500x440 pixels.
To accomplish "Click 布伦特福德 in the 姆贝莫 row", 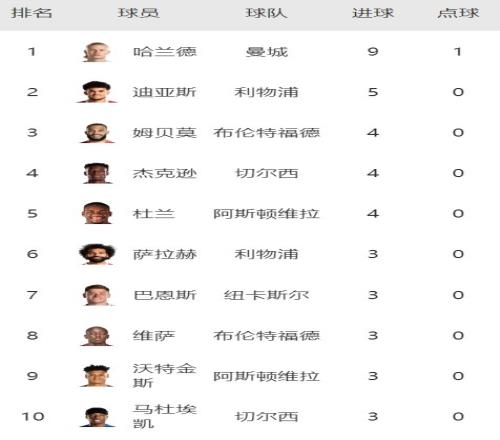I will (x=266, y=133).
